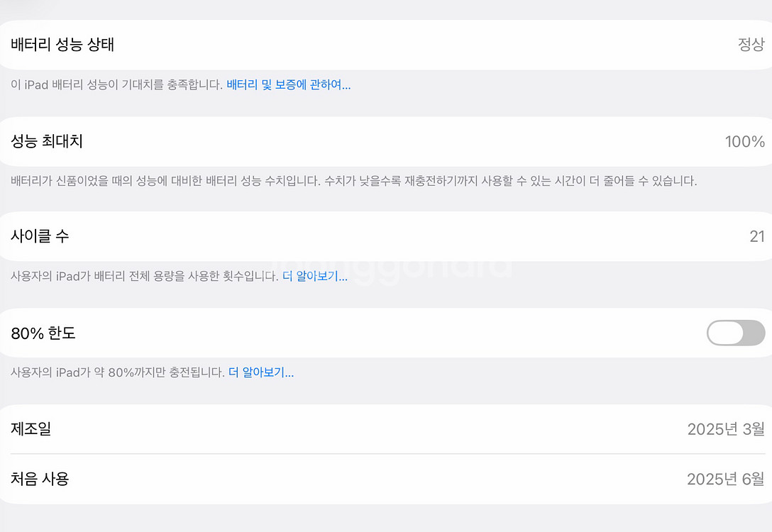Open 더 알아보기 link under 80% 한도
The width and height of the screenshot is (772, 532).
tap(261, 372)
